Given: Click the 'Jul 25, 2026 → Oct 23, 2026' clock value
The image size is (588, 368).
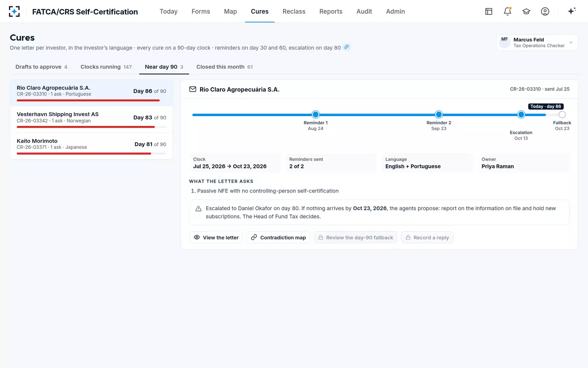Looking at the screenshot, I should pos(230,166).
